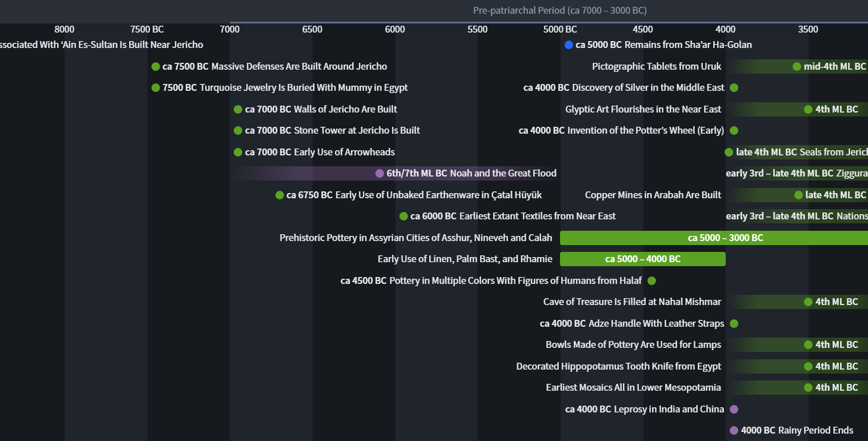The width and height of the screenshot is (868, 441).
Task: Select the ca 5000 – 4000 BC bar for Early Use of Linen
Action: point(642,259)
